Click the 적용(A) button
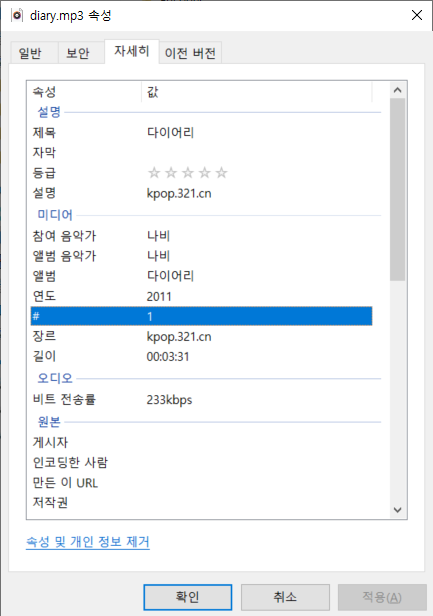Viewport: 433px width, 616px height. pos(382,597)
